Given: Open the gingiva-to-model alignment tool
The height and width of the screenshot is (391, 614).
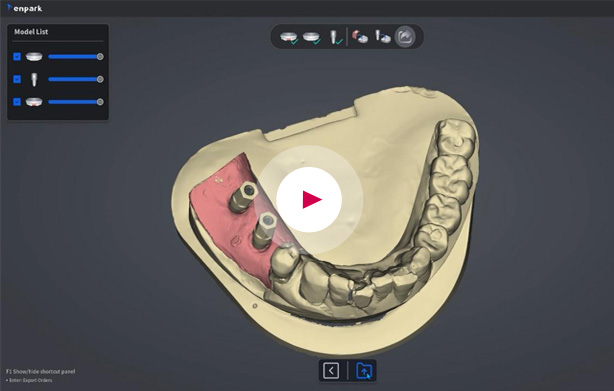Looking at the screenshot, I should pyautogui.click(x=359, y=37).
